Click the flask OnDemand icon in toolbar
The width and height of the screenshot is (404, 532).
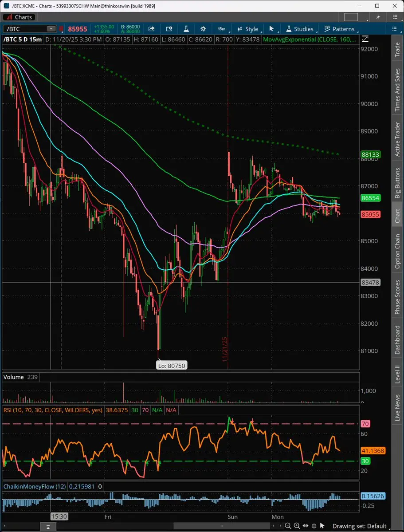point(186,29)
